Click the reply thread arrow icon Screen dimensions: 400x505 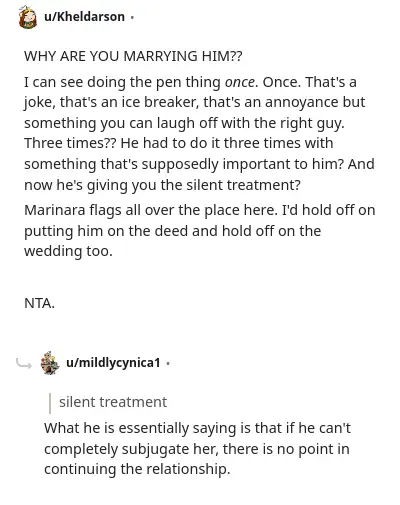(x=24, y=364)
